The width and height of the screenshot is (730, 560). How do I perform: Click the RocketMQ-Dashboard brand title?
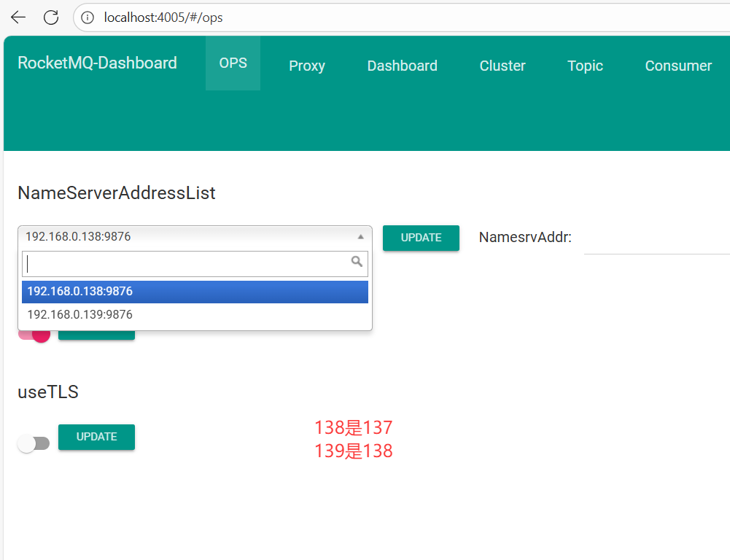coord(97,63)
